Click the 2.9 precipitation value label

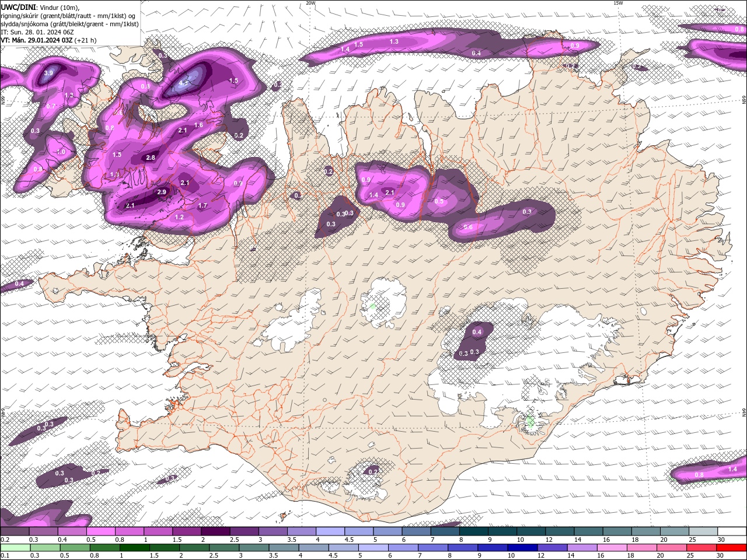click(x=162, y=192)
